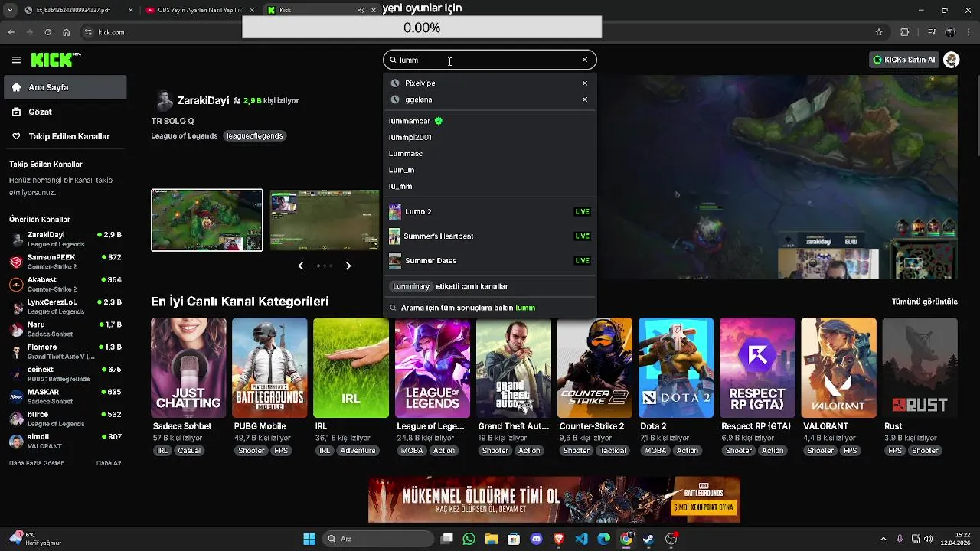Open Windows Start menu

tap(309, 539)
